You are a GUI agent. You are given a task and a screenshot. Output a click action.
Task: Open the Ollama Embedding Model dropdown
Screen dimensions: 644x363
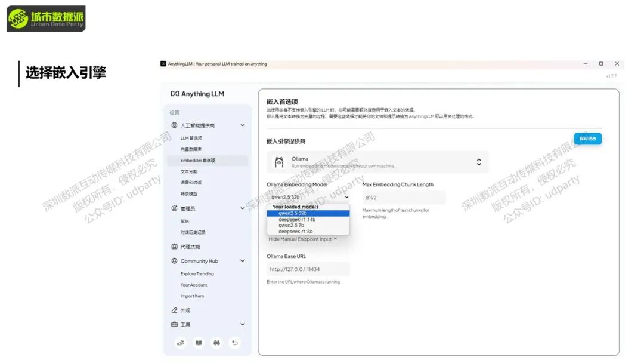pos(308,197)
